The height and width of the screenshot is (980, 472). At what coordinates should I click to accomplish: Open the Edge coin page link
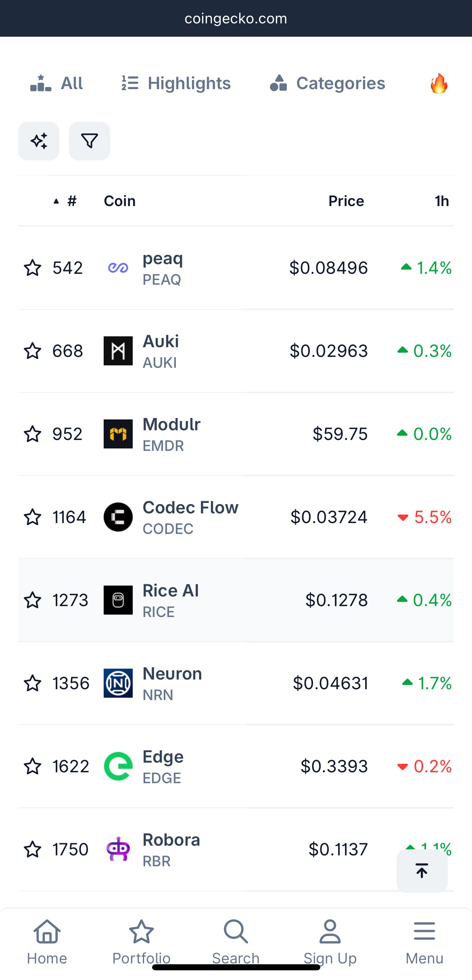[x=163, y=757]
